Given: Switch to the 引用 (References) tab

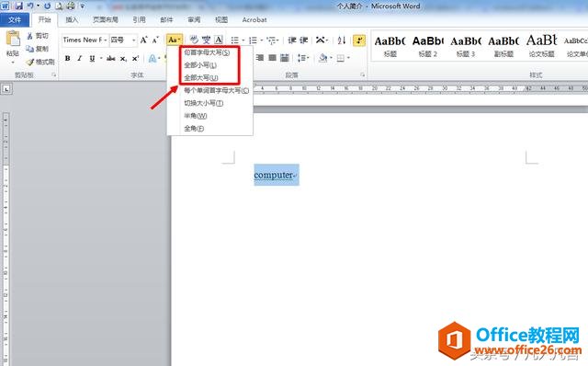Looking at the screenshot, I should (139, 20).
